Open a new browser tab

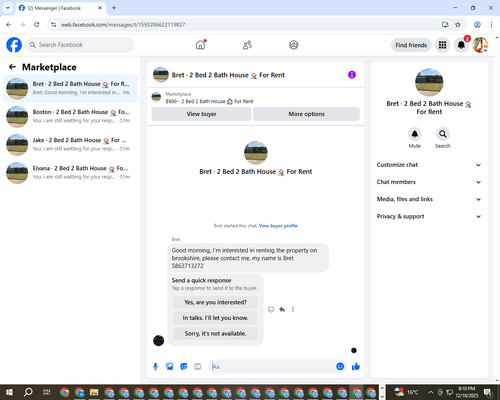114,8
